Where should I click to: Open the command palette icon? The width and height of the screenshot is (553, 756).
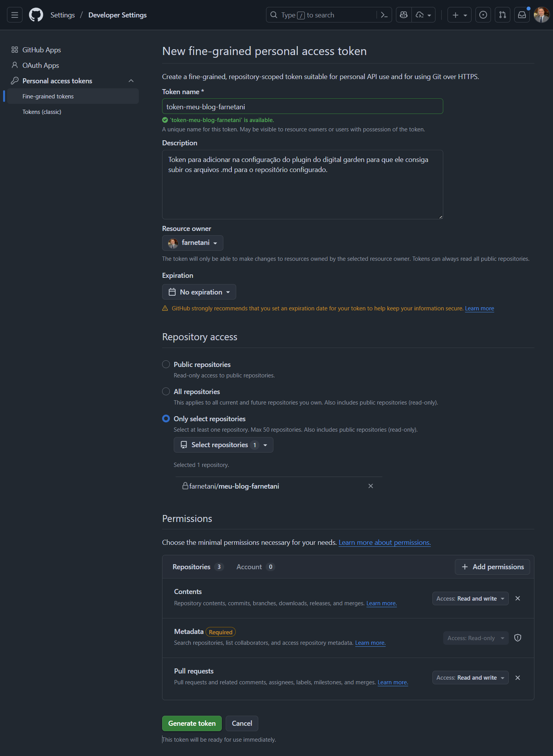pyautogui.click(x=384, y=15)
